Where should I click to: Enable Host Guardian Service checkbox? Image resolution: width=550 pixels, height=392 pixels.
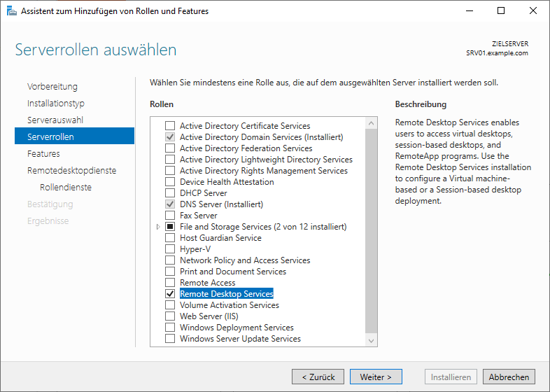point(170,237)
